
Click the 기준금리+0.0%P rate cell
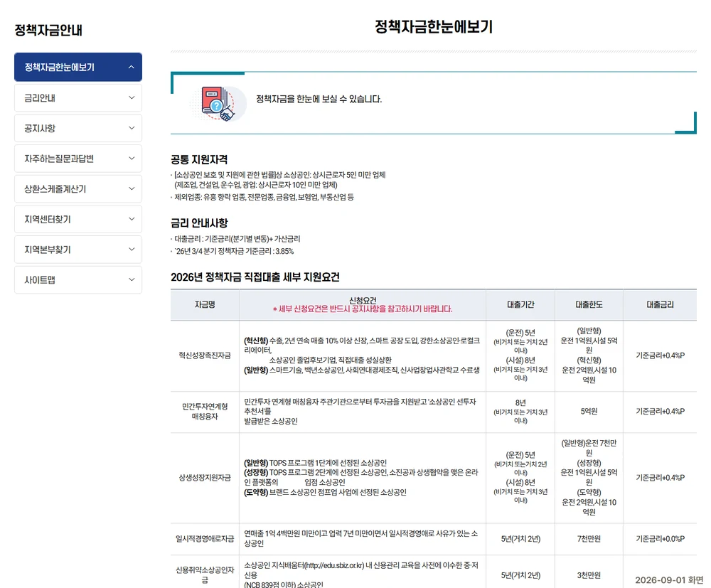[661, 539]
